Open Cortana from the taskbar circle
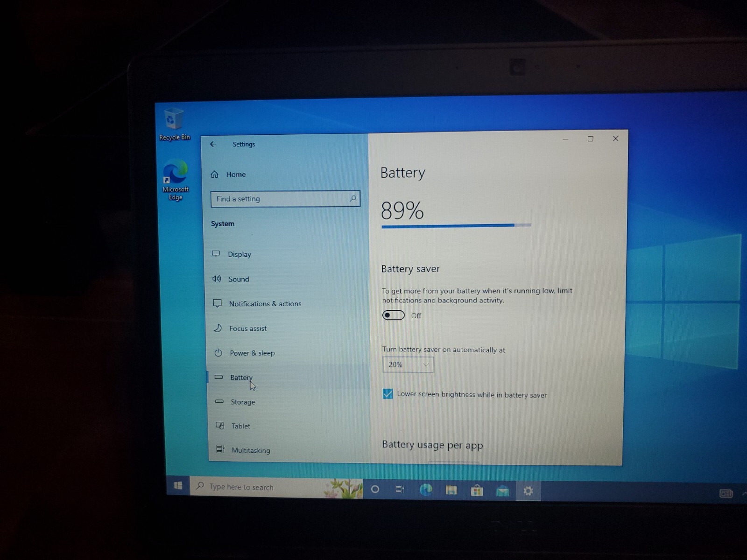747x560 pixels. pyautogui.click(x=375, y=489)
